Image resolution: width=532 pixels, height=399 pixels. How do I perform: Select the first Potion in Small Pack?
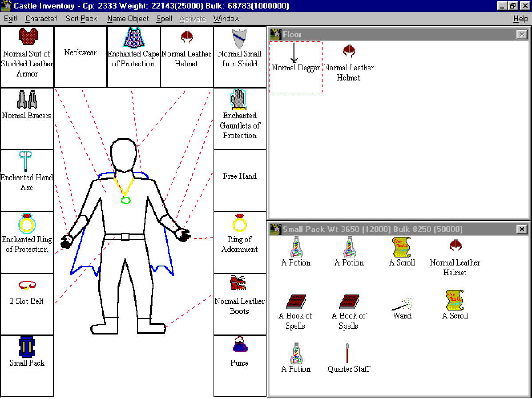coord(296,246)
